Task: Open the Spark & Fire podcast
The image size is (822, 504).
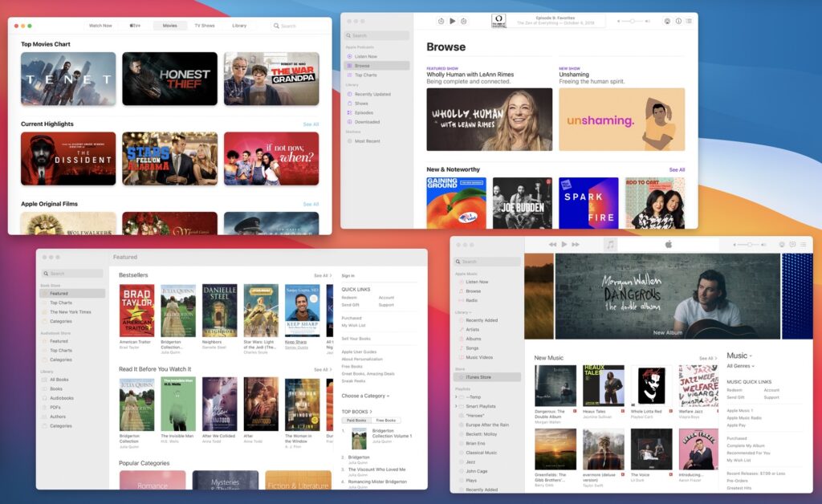Action: [588, 203]
